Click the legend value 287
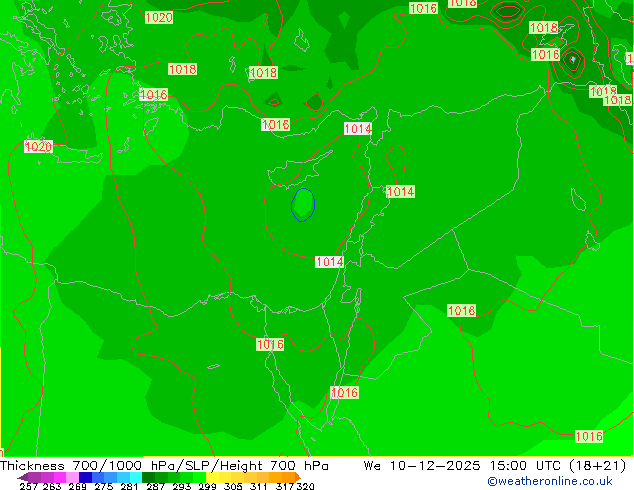 [155, 486]
